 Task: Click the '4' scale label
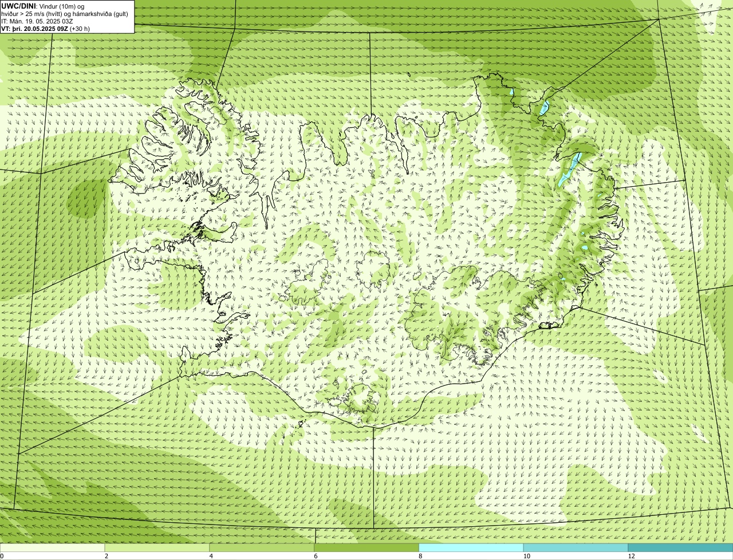(x=211, y=556)
